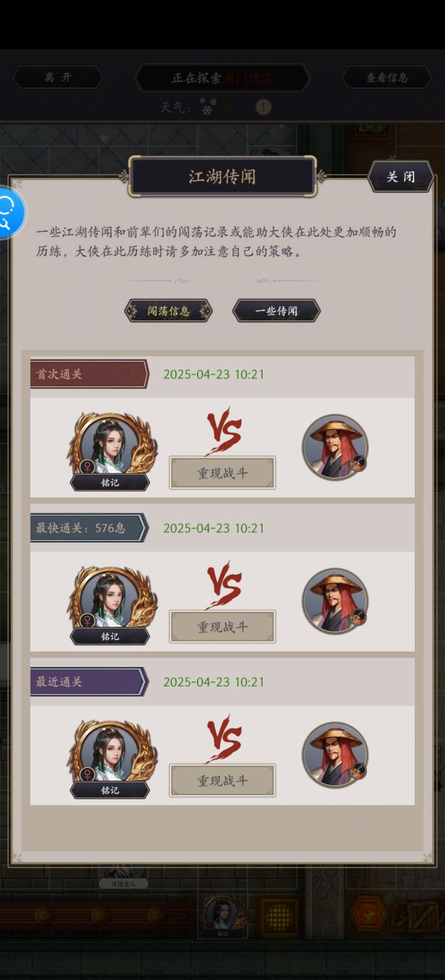Tap straw-hat opponent portrait in 最近通关 record
The image size is (445, 980).
click(x=335, y=755)
